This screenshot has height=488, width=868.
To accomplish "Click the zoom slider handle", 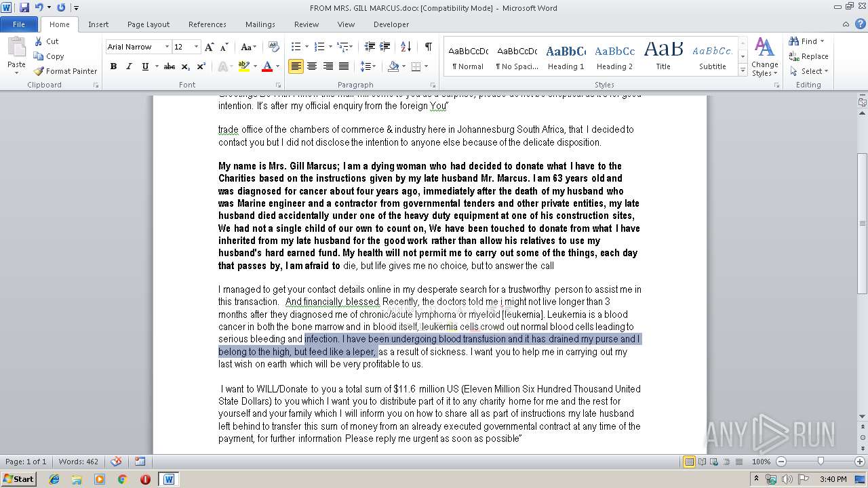I will pos(821,462).
